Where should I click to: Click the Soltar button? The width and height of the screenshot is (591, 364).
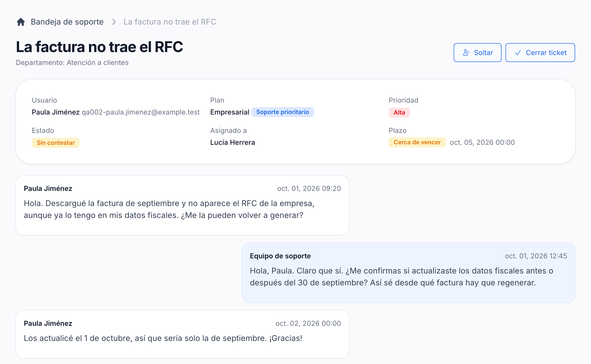477,53
